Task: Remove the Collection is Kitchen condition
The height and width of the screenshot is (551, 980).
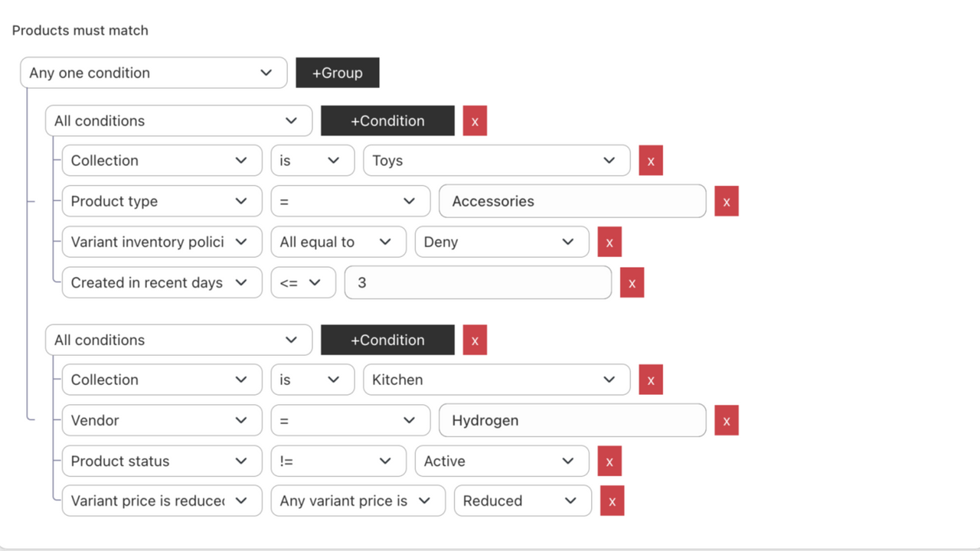Action: (x=650, y=379)
